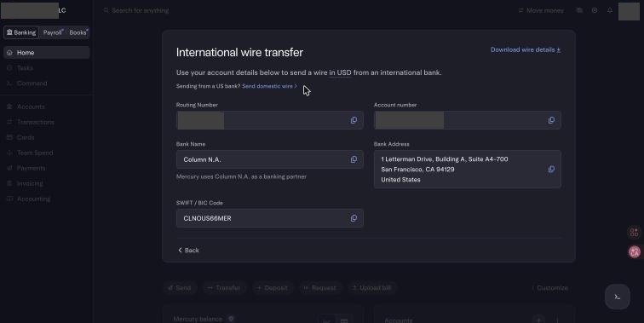Switch to Banking tab
This screenshot has height=323, width=644.
coord(21,32)
